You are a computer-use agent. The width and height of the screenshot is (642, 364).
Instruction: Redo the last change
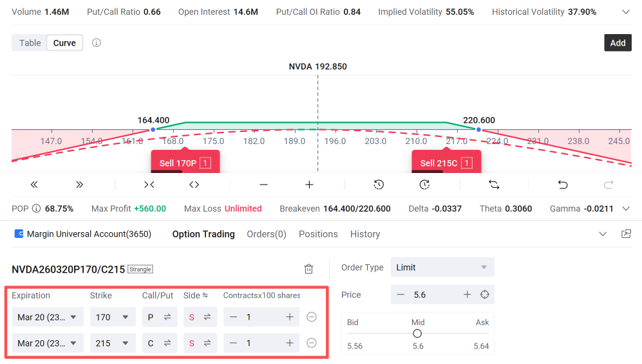click(x=609, y=185)
